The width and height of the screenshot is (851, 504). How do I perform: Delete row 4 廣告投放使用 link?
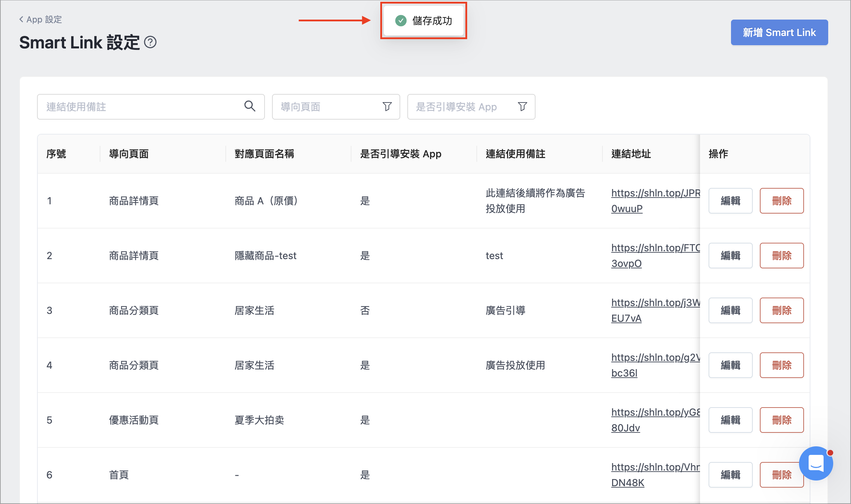click(x=782, y=365)
